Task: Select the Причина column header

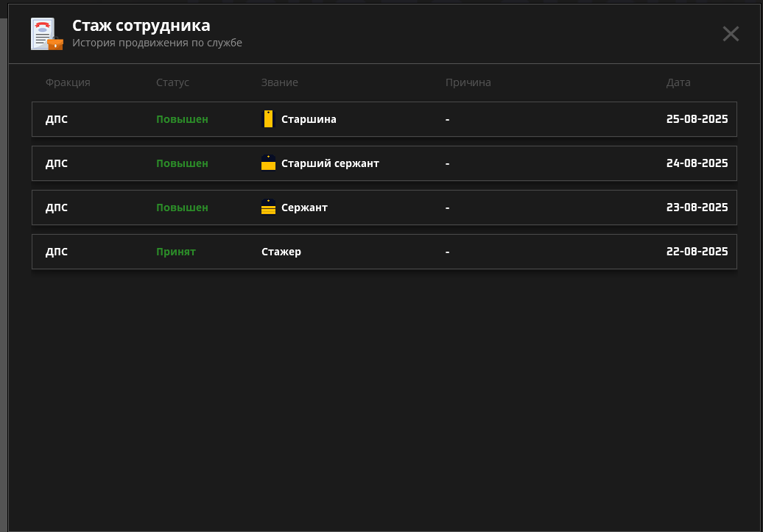Action: (x=468, y=82)
